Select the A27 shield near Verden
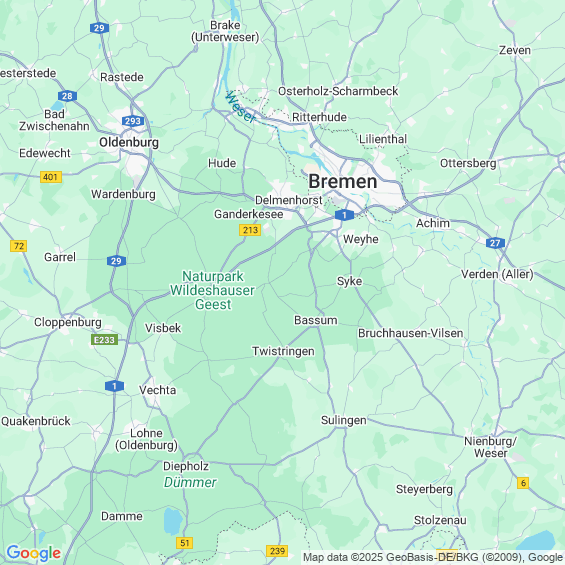The width and height of the screenshot is (565, 565). (x=495, y=243)
